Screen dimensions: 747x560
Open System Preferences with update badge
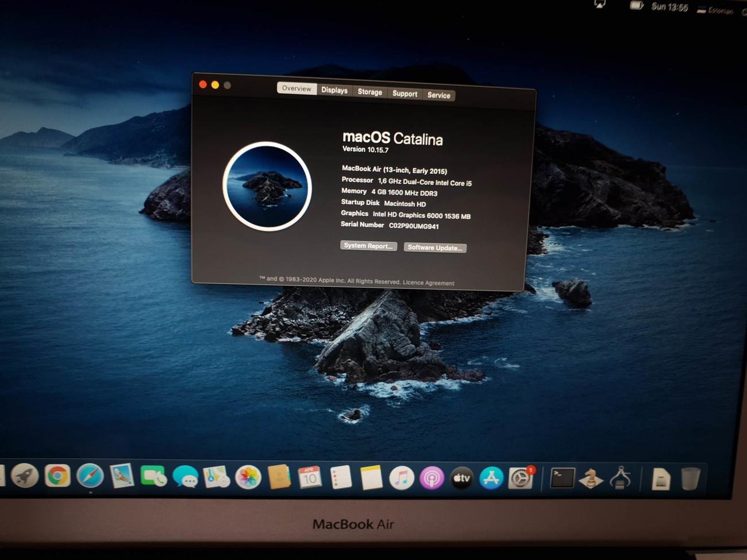521,478
